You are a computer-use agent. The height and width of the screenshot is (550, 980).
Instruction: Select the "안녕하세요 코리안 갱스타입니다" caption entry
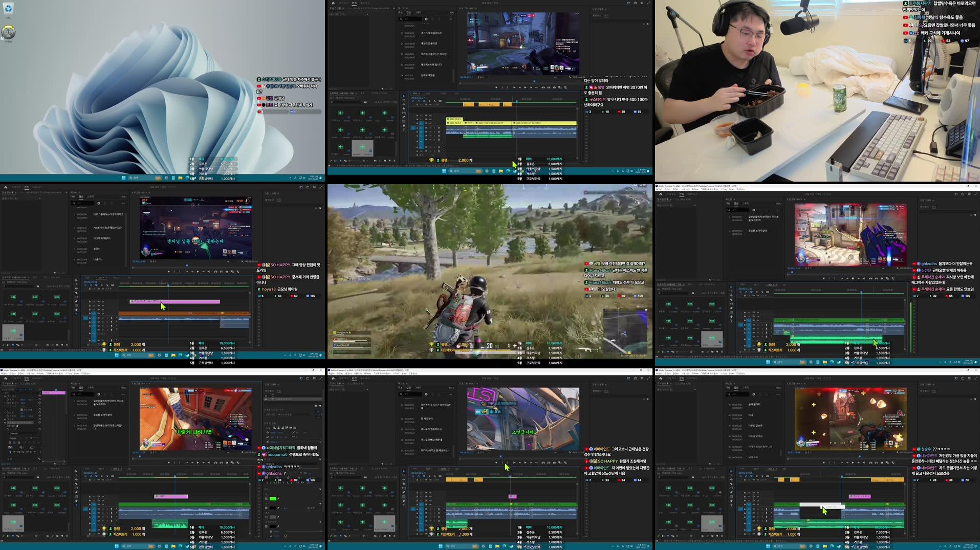[108, 426]
